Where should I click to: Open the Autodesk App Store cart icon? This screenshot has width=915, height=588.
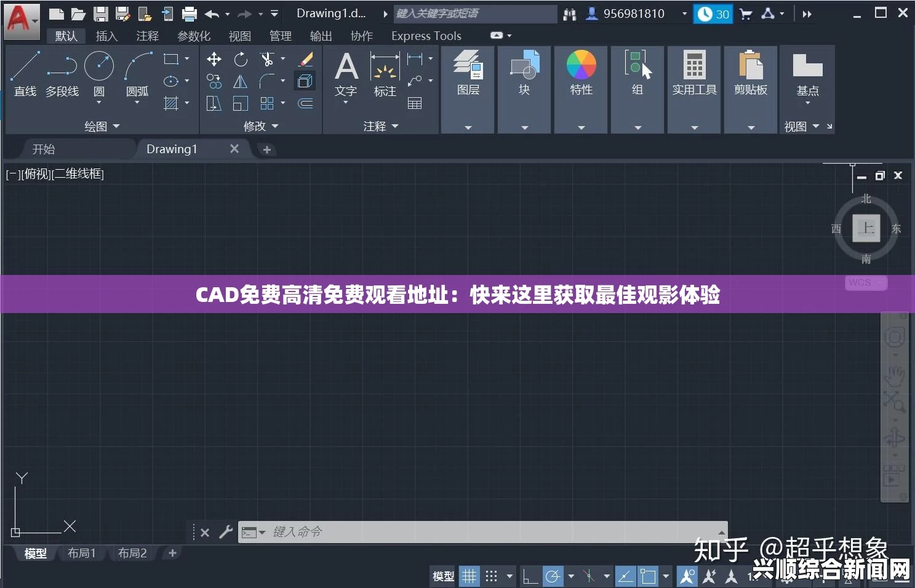coord(746,14)
